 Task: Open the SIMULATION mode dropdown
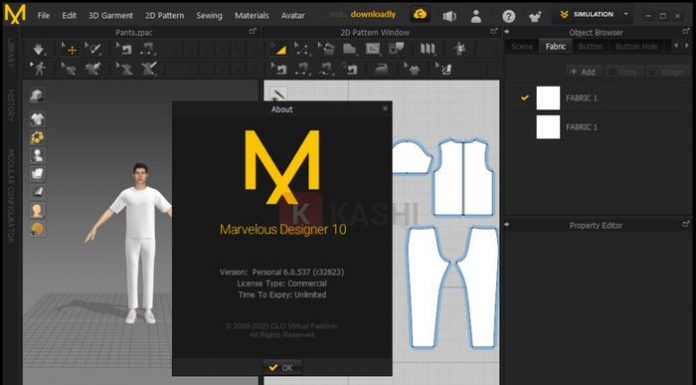click(594, 15)
